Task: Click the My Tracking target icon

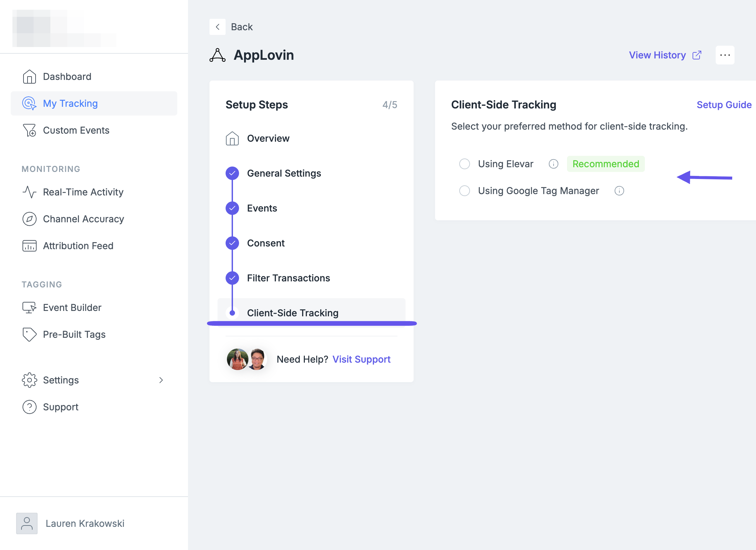Action: pyautogui.click(x=30, y=103)
